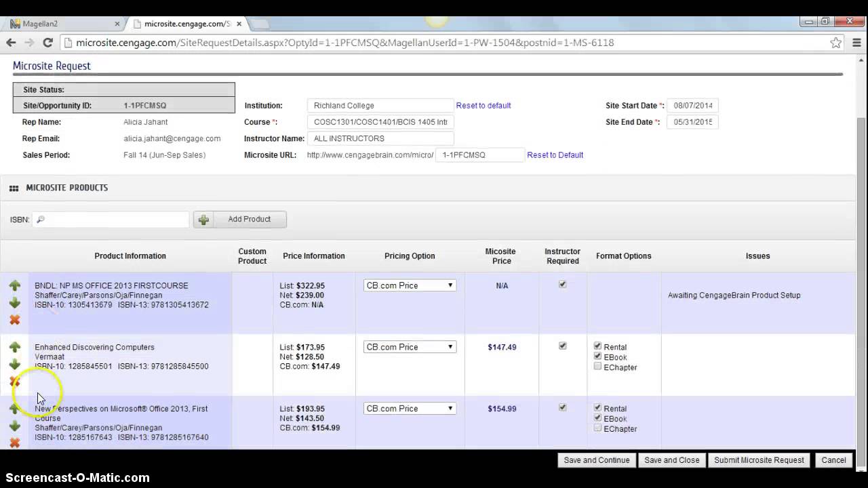The width and height of the screenshot is (868, 488).
Task: Toggle Instructor Required for BNDL NP MS Office
Action: coord(562,285)
